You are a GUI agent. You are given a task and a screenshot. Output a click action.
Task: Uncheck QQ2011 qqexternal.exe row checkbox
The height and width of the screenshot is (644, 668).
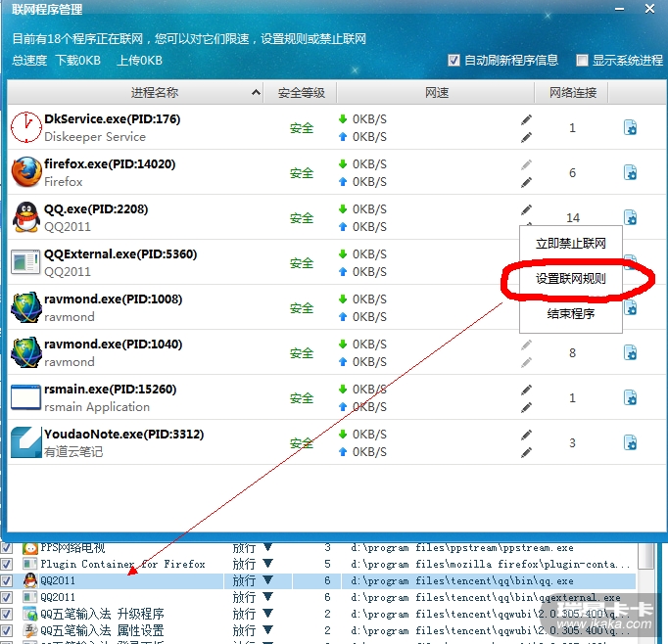tap(7, 597)
